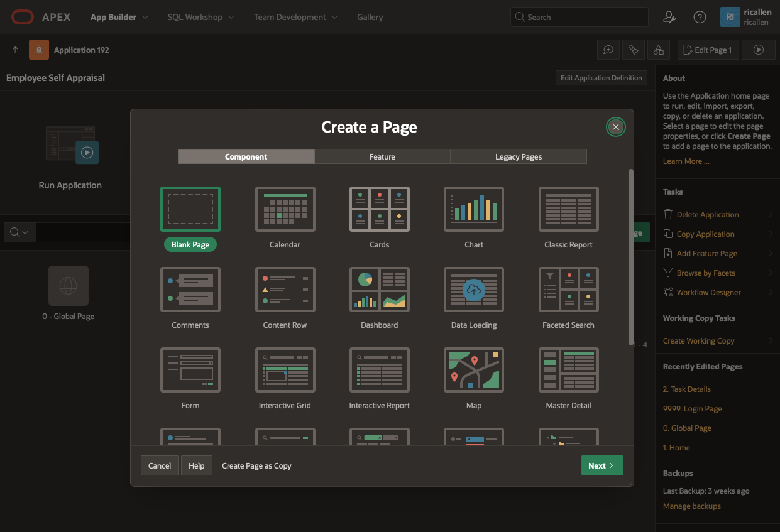Click Edit Application Definition button
The height and width of the screenshot is (532, 780).
tap(601, 78)
